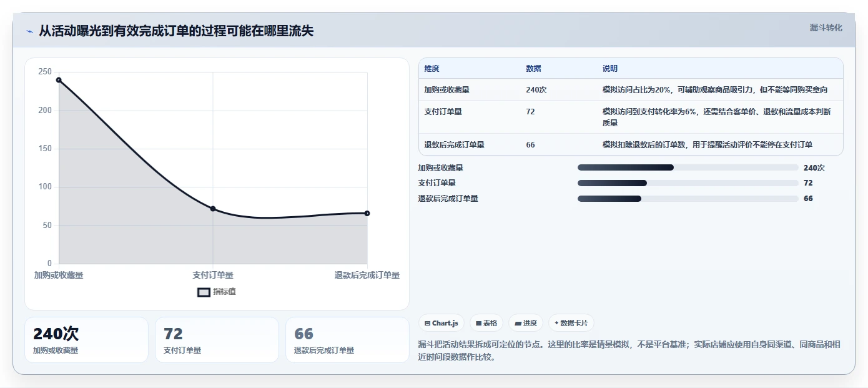Click the x-axis label 退款后完成订单量
Image resolution: width=868 pixels, height=388 pixels.
click(x=367, y=275)
